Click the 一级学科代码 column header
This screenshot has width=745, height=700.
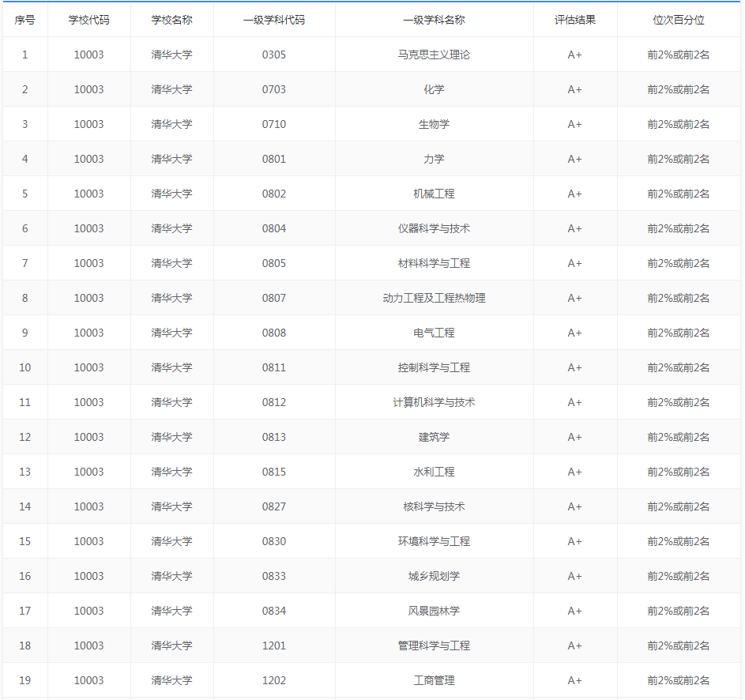274,20
